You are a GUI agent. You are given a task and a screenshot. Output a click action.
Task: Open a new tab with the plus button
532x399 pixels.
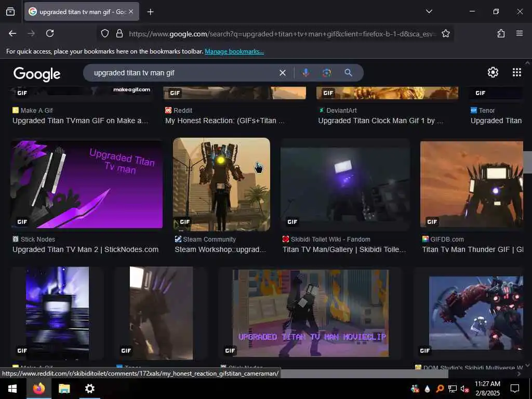coord(150,12)
